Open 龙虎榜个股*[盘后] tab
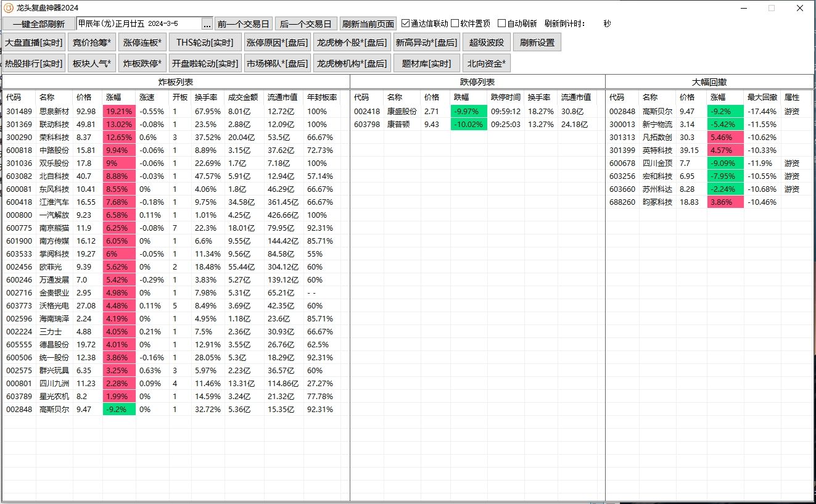This screenshot has height=504, width=816. (x=352, y=43)
